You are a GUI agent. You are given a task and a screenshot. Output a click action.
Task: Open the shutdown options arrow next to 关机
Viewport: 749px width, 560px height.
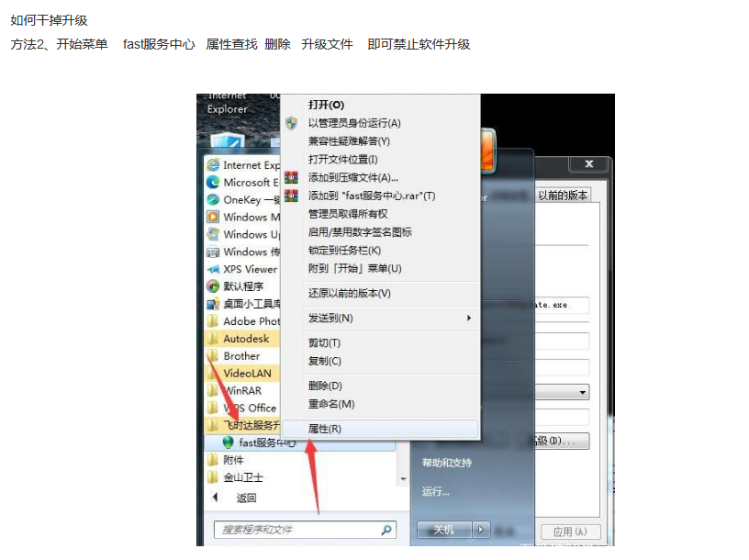point(481,530)
